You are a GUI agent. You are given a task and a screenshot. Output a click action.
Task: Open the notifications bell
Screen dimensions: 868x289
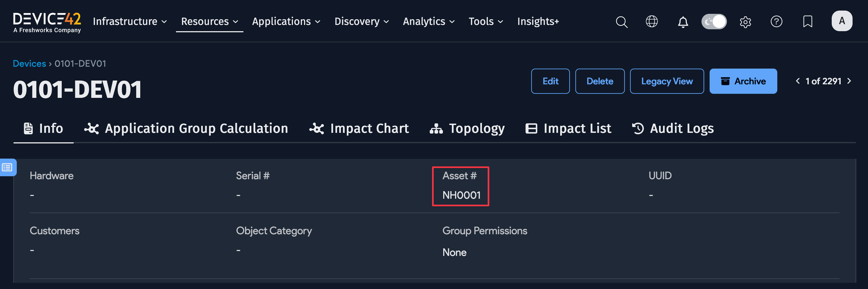[x=683, y=22]
